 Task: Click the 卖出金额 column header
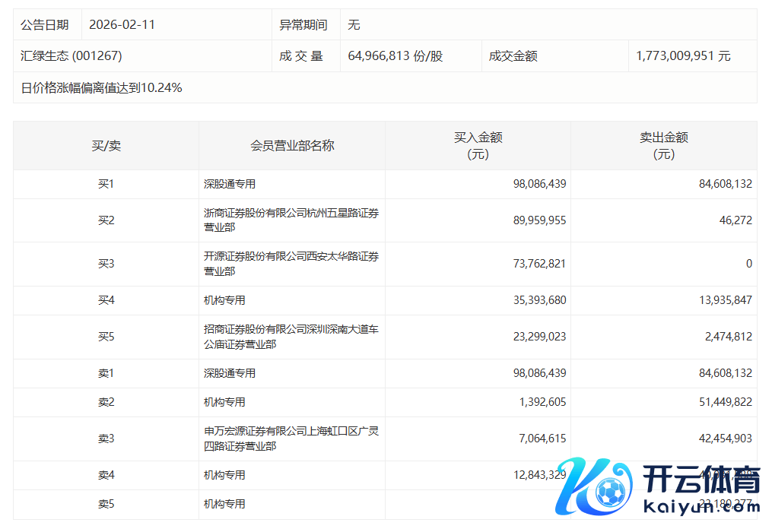[x=663, y=145]
